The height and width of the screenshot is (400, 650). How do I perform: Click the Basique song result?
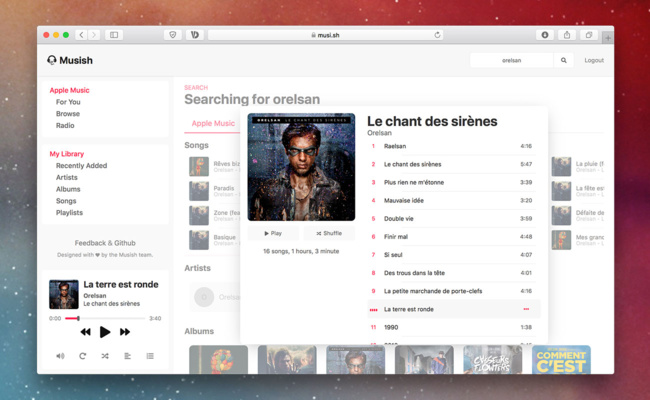point(214,240)
